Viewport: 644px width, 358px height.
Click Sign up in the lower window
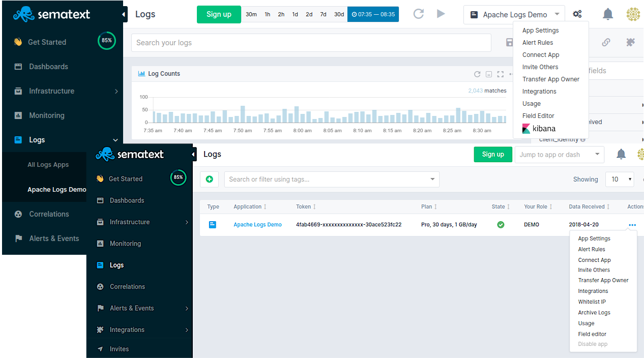point(493,155)
